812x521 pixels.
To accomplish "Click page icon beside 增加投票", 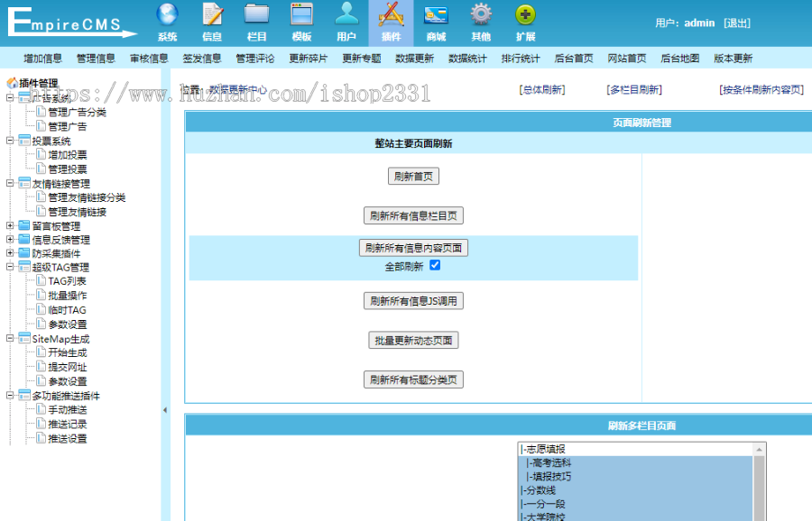I will [x=41, y=154].
